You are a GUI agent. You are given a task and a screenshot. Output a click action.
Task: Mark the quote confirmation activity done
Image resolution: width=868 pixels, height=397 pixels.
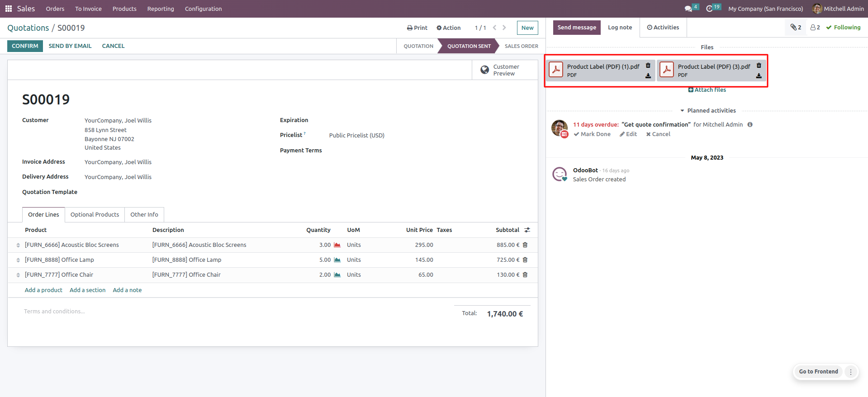tap(592, 134)
